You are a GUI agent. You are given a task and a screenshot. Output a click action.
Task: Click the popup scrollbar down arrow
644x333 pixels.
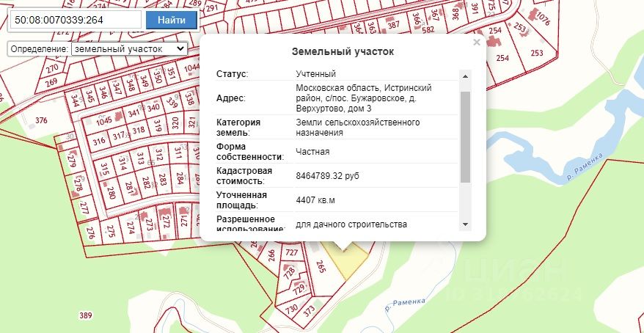pyautogui.click(x=465, y=224)
